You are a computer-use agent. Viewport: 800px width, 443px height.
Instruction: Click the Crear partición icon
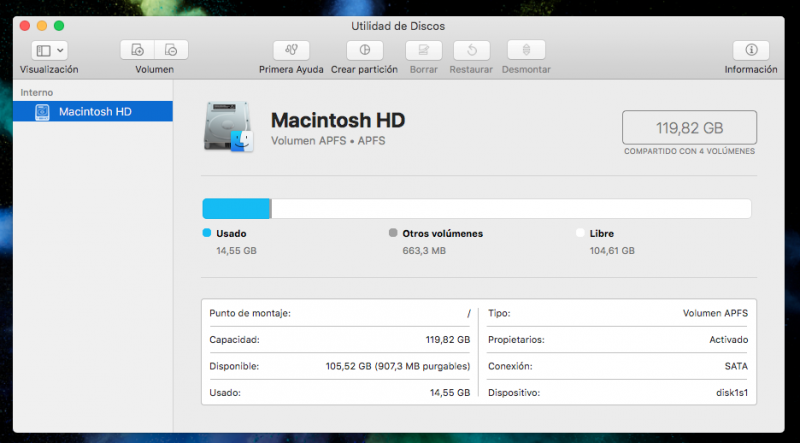pyautogui.click(x=364, y=50)
